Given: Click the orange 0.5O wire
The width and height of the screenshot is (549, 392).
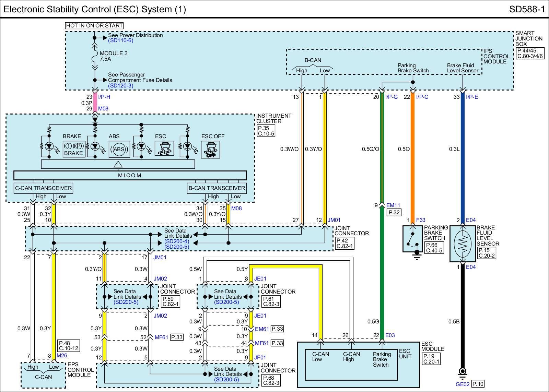Looking at the screenshot, I should coord(412,154).
